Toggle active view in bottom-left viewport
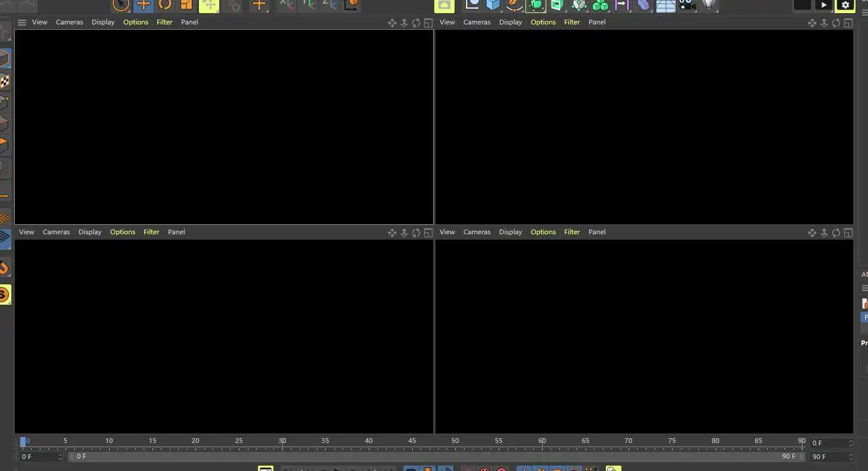The width and height of the screenshot is (868, 471). pos(428,233)
